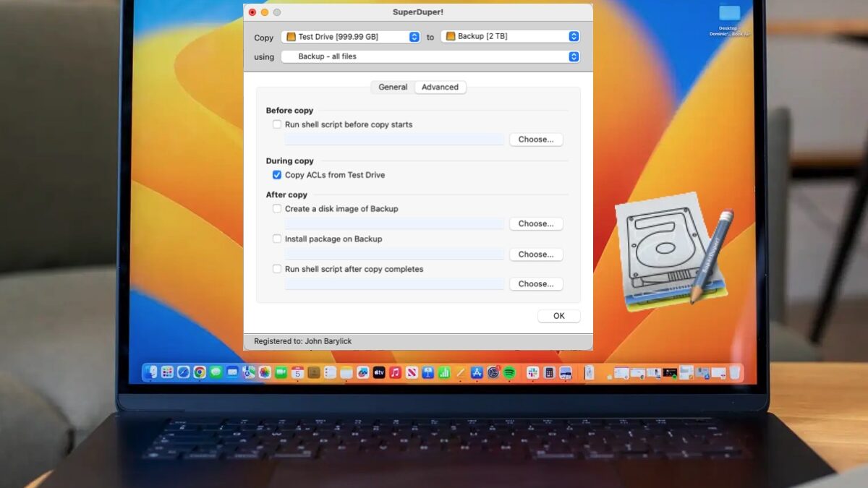Viewport: 868px width, 488px height.
Task: Open System Settings from the Dock
Action: tap(493, 372)
